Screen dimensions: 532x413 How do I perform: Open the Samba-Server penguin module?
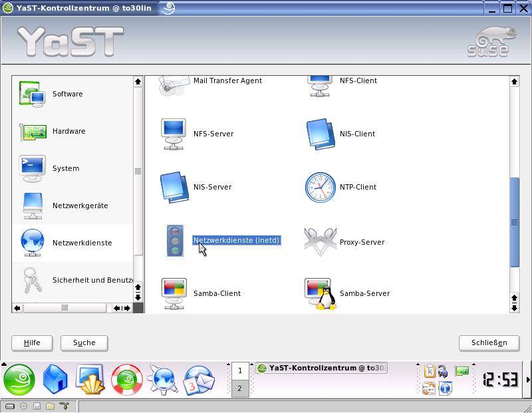tap(346, 293)
